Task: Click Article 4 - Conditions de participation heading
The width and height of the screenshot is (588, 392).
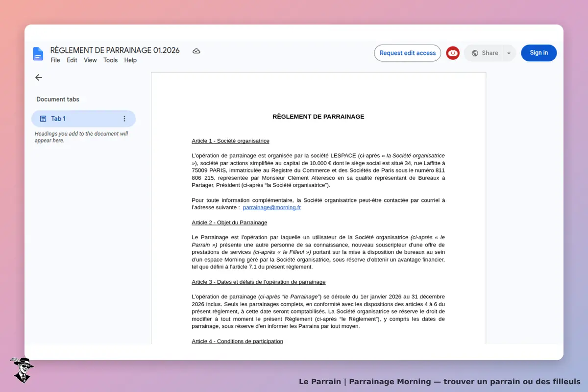Action: (237, 341)
